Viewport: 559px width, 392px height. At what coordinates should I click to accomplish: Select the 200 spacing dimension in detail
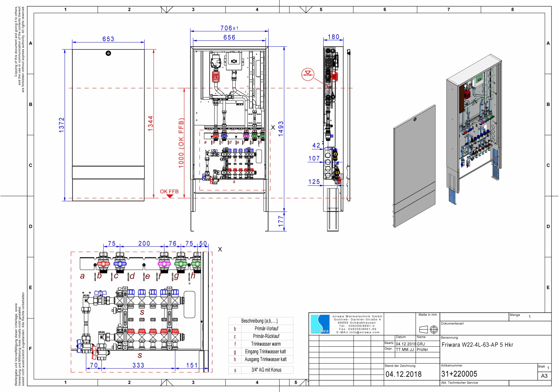pyautogui.click(x=144, y=243)
